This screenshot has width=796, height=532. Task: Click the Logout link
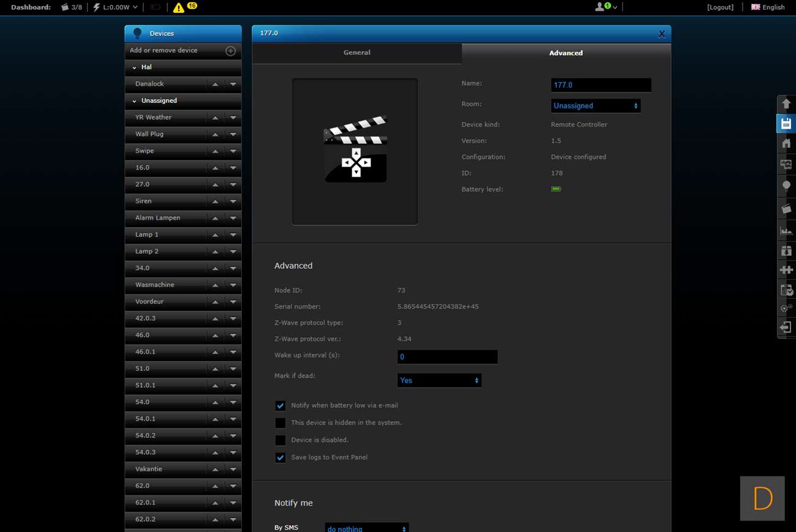719,7
